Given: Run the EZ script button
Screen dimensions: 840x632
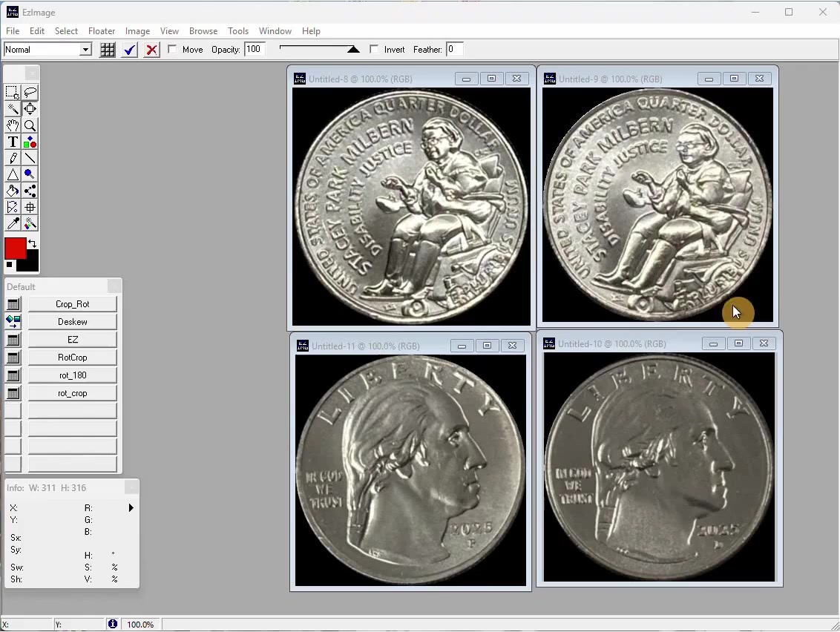Looking at the screenshot, I should (x=72, y=340).
